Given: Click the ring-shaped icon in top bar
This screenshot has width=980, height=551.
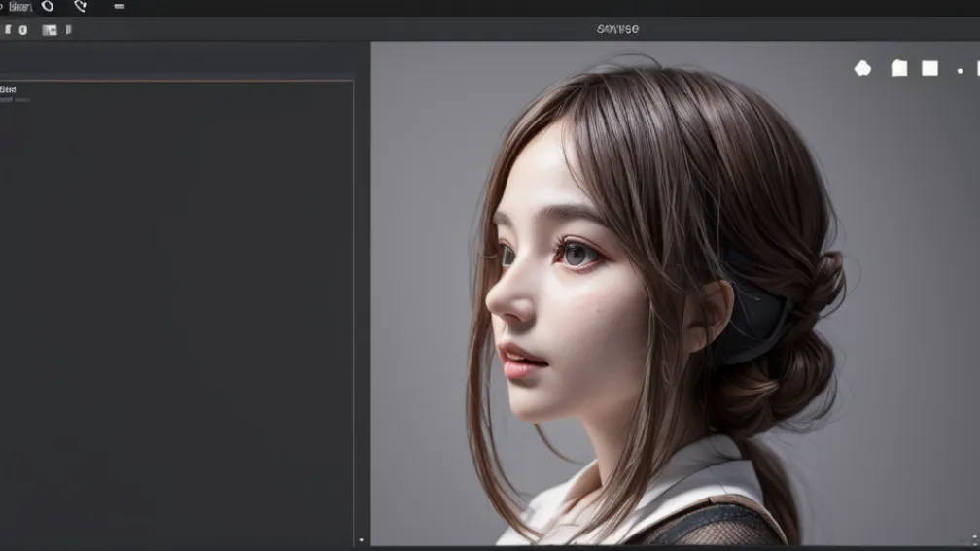Looking at the screenshot, I should tap(48, 6).
